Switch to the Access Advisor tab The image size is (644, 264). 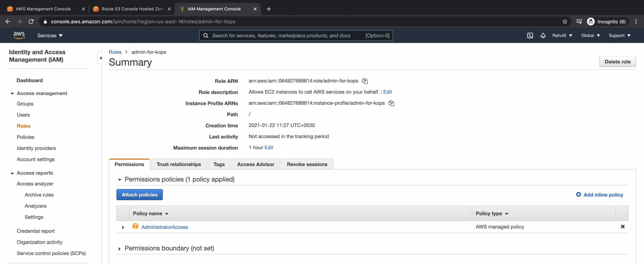[256, 164]
